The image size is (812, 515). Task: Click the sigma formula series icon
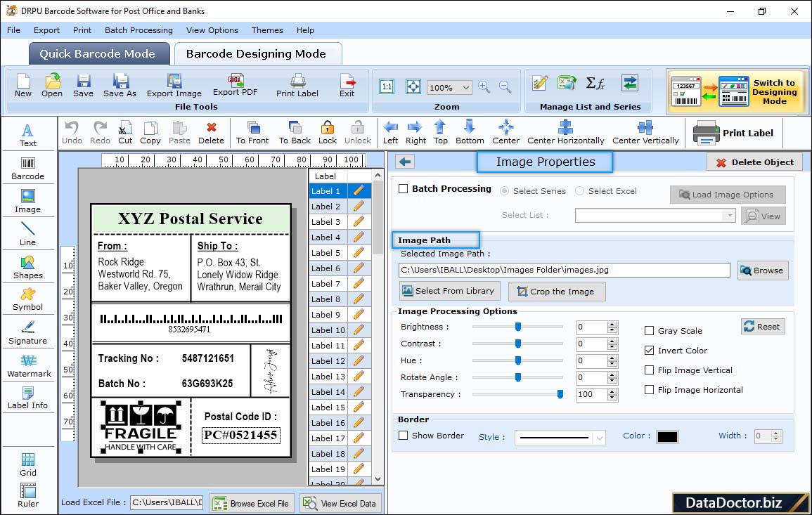click(595, 83)
